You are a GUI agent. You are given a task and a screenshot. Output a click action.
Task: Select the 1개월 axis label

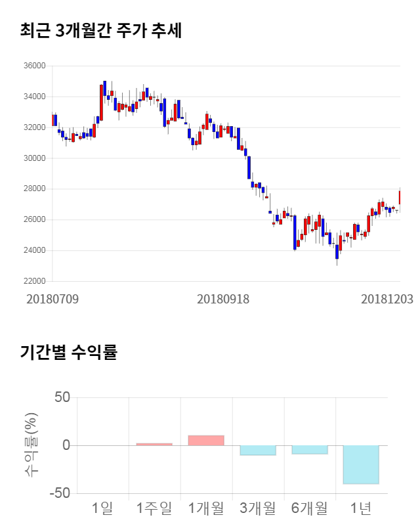pos(206,508)
